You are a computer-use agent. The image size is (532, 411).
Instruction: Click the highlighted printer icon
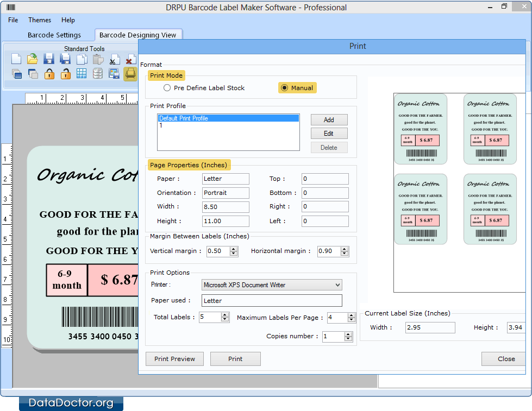[x=130, y=74]
